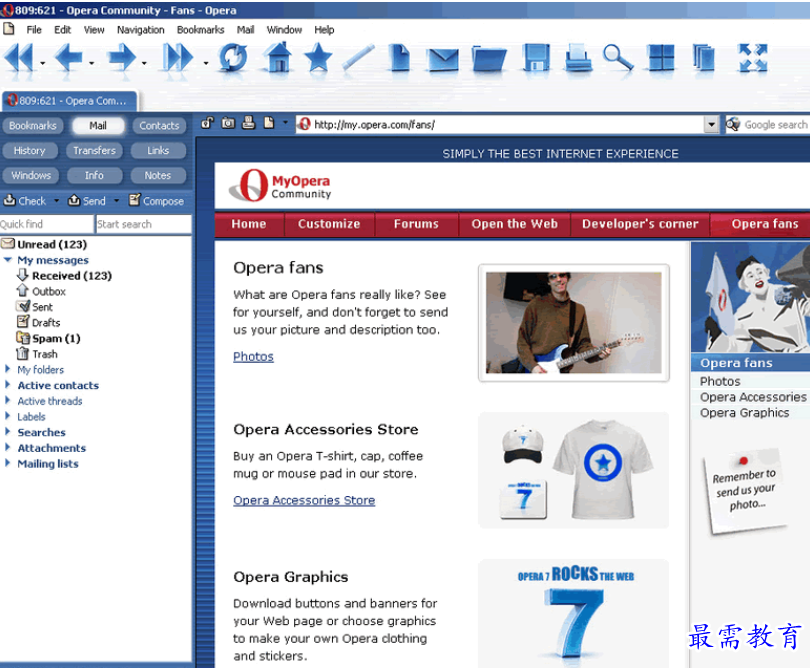Click the Compose mail button
Viewport: 810px width, 668px height.
[x=157, y=200]
